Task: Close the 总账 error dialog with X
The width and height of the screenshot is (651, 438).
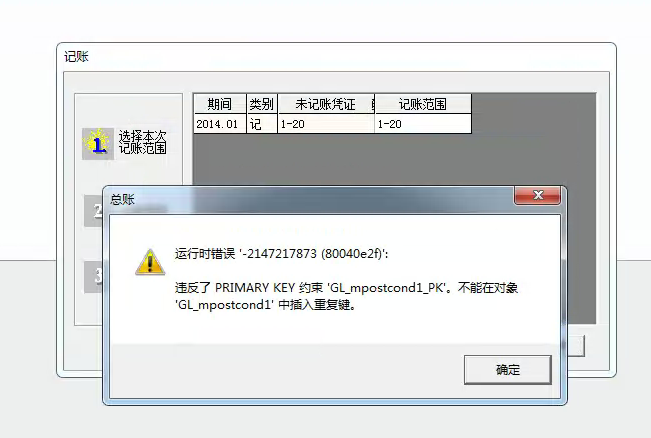Action: coord(538,195)
